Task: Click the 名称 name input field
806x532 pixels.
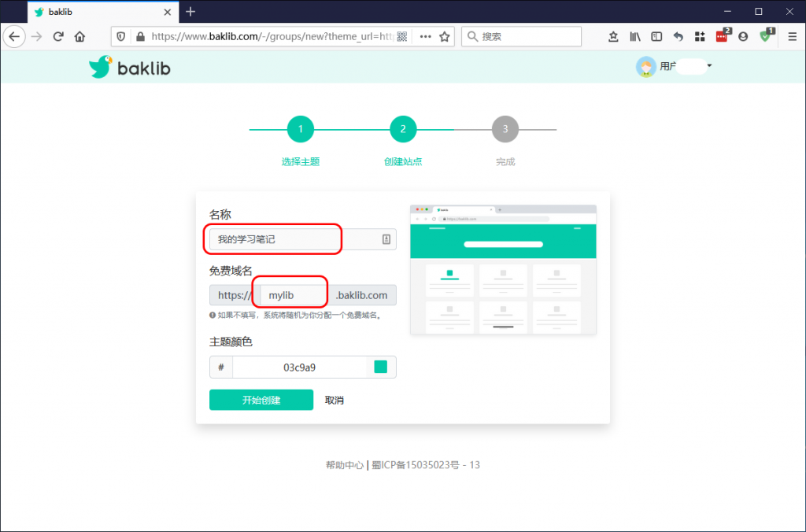Action: 295,239
